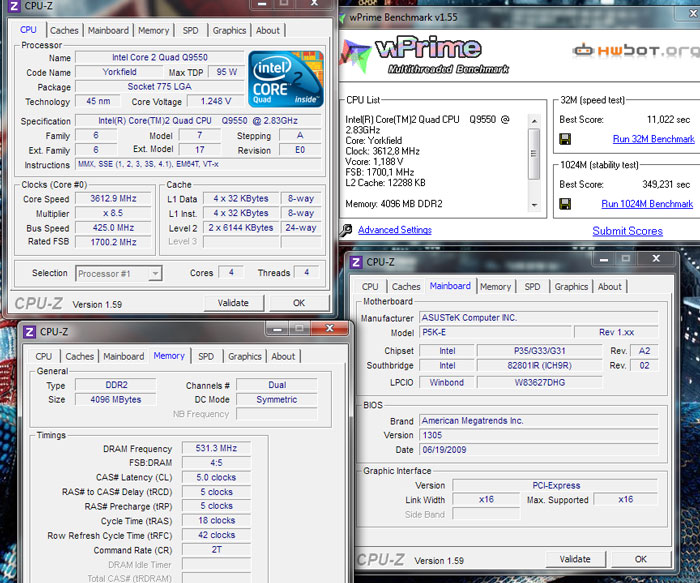Click the CPU List scrollbar thumb
The image size is (700, 583).
[534, 154]
